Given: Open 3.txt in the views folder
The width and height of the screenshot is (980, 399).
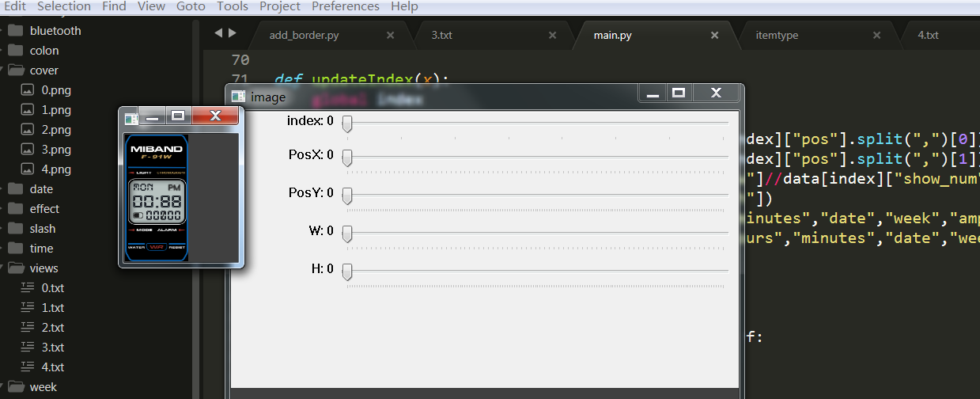Looking at the screenshot, I should click(53, 348).
